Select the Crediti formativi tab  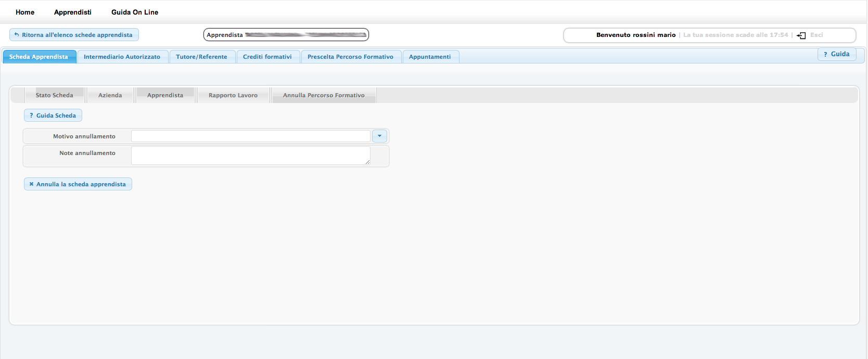click(267, 57)
